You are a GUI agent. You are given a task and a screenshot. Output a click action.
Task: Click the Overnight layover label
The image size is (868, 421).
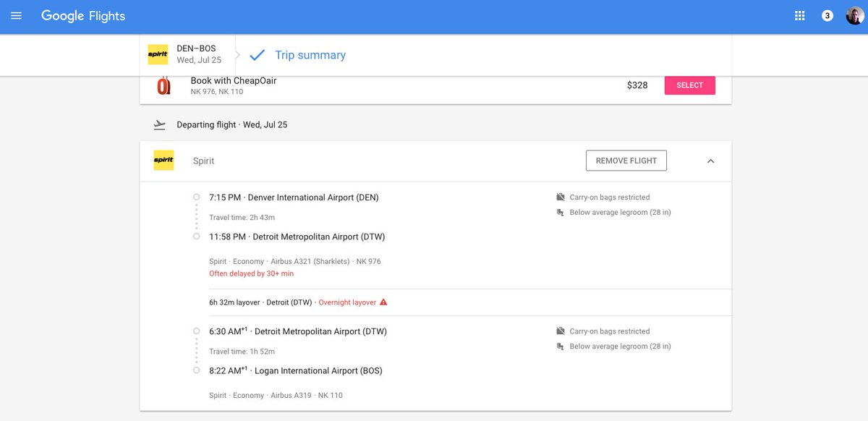tap(347, 302)
